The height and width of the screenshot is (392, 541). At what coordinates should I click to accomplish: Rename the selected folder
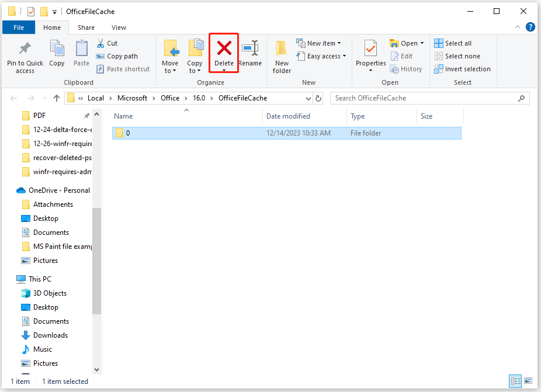(x=250, y=54)
